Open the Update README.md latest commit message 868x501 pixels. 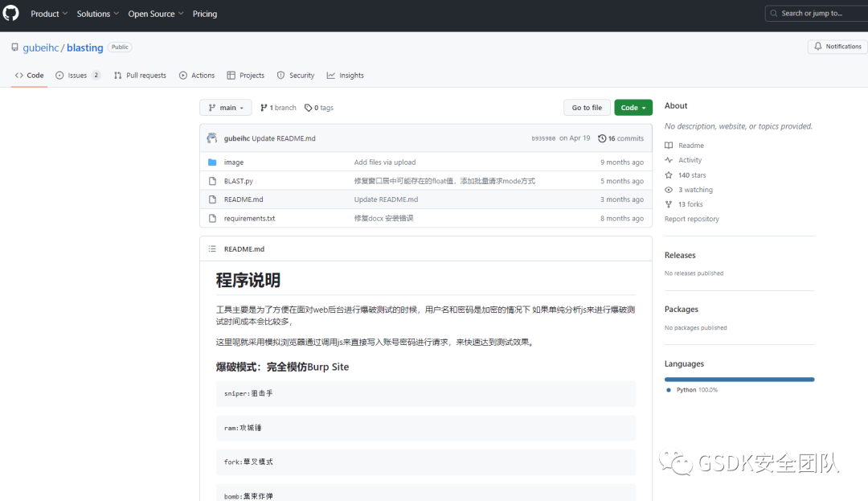click(284, 138)
